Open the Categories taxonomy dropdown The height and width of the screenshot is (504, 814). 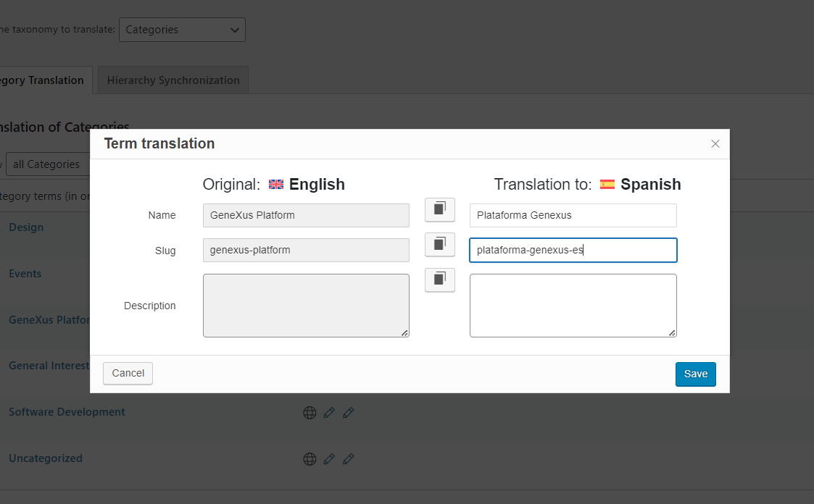tap(182, 30)
